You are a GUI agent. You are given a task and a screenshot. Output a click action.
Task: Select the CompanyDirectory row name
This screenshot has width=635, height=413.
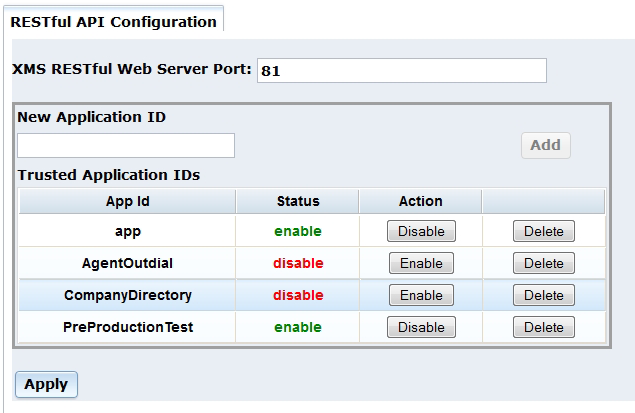coord(127,295)
